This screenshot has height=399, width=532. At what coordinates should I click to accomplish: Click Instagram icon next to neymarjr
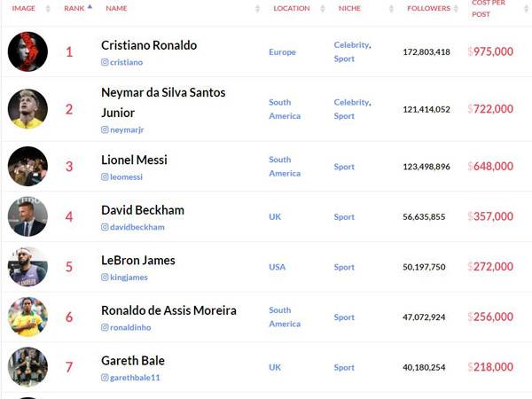click(x=105, y=129)
